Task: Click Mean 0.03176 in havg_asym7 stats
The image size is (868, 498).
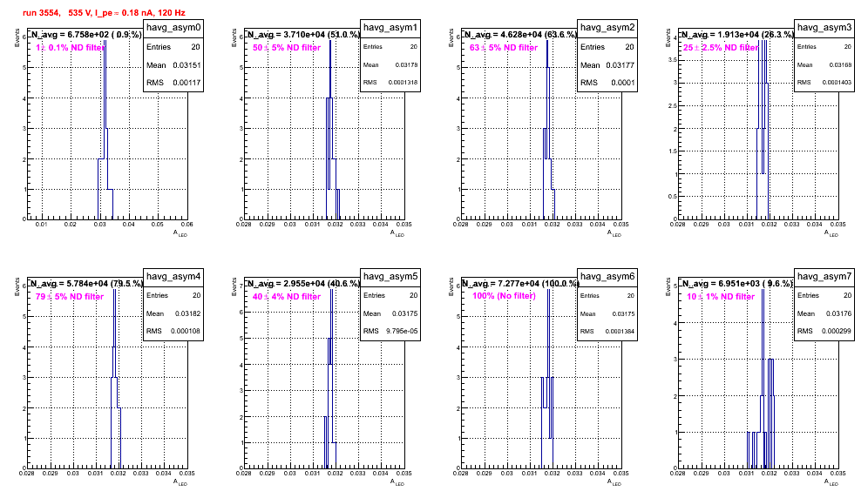Action: click(x=824, y=313)
